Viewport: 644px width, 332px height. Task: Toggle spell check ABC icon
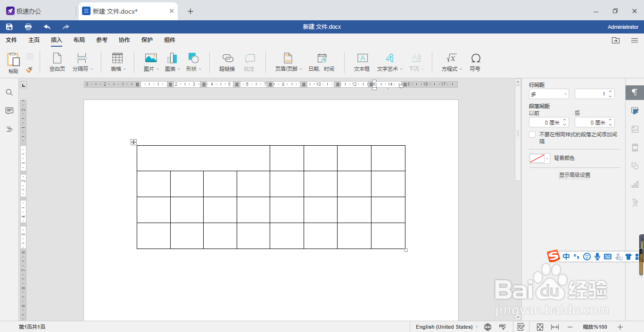(503, 327)
